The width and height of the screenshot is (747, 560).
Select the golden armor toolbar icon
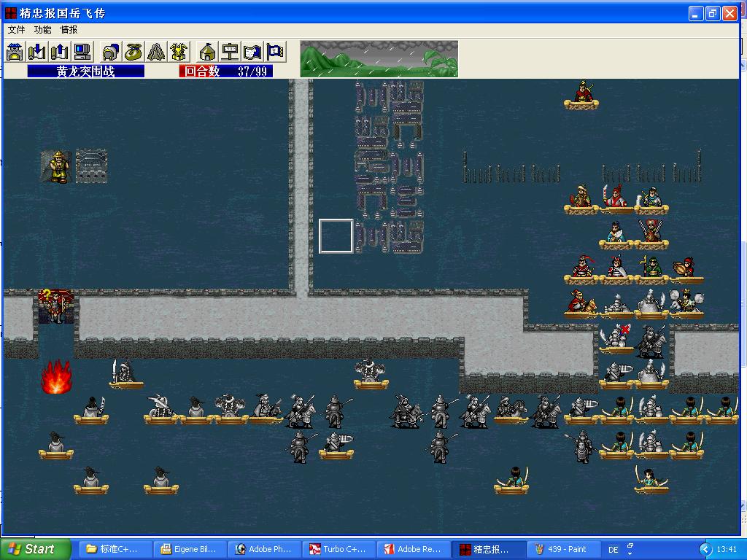coord(179,52)
